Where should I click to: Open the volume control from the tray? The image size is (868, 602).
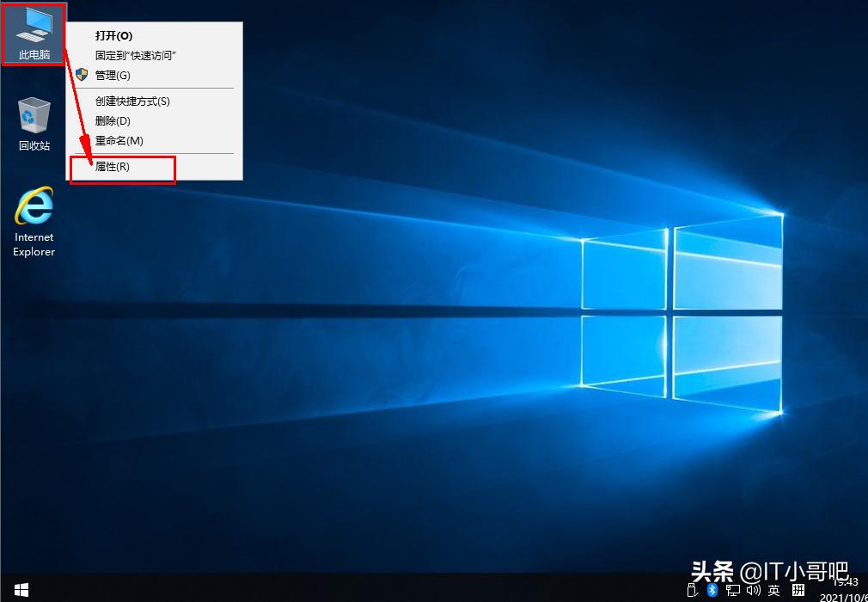(754, 590)
